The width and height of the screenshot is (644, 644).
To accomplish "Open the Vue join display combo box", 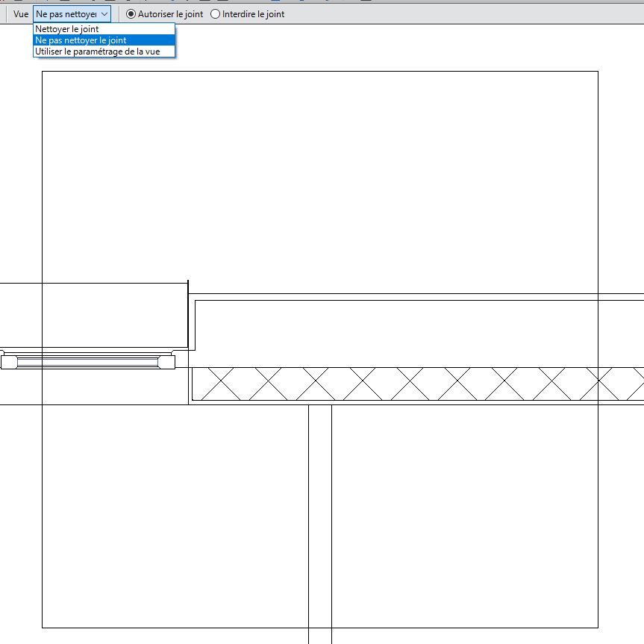I will (x=66, y=14).
